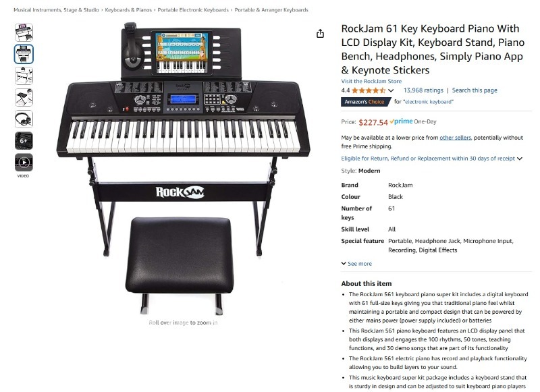Select the headphones thumbnail image
Viewport: 540px width, 392px height.
(24, 119)
